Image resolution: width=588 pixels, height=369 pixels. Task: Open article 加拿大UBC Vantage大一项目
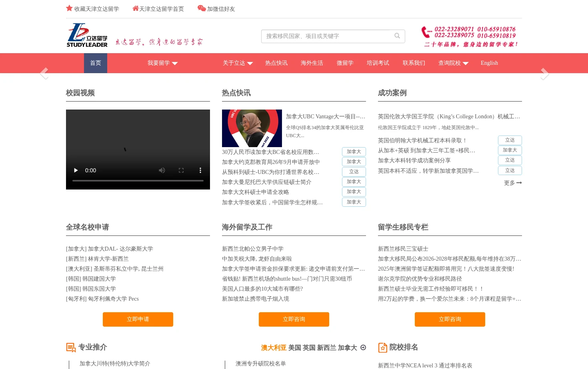[326, 117]
